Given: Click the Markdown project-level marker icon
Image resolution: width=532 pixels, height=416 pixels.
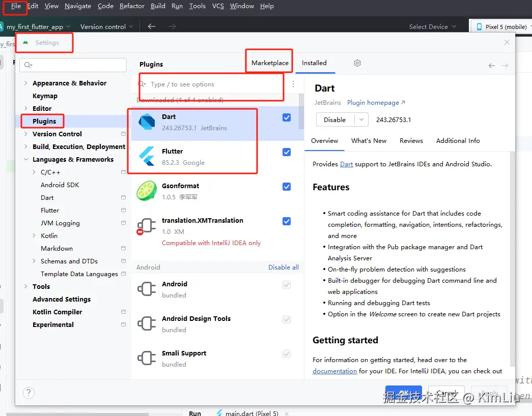Looking at the screenshot, I should (x=124, y=249).
